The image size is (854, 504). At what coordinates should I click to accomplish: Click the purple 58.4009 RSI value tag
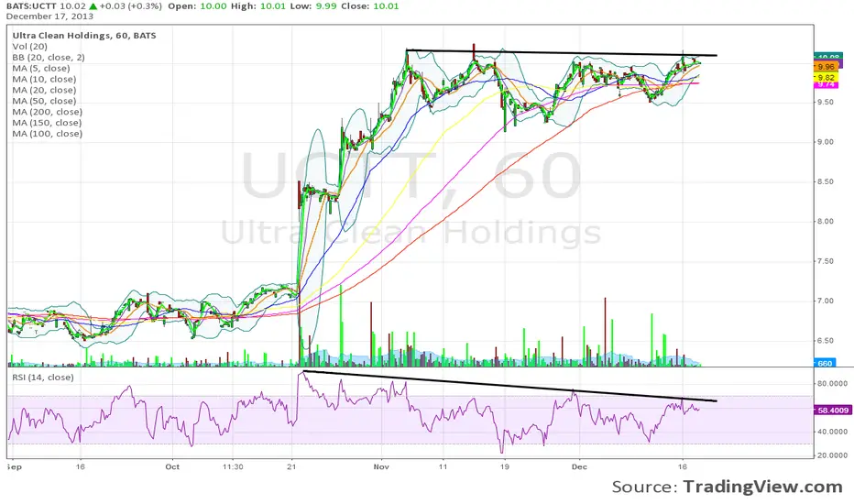click(833, 410)
